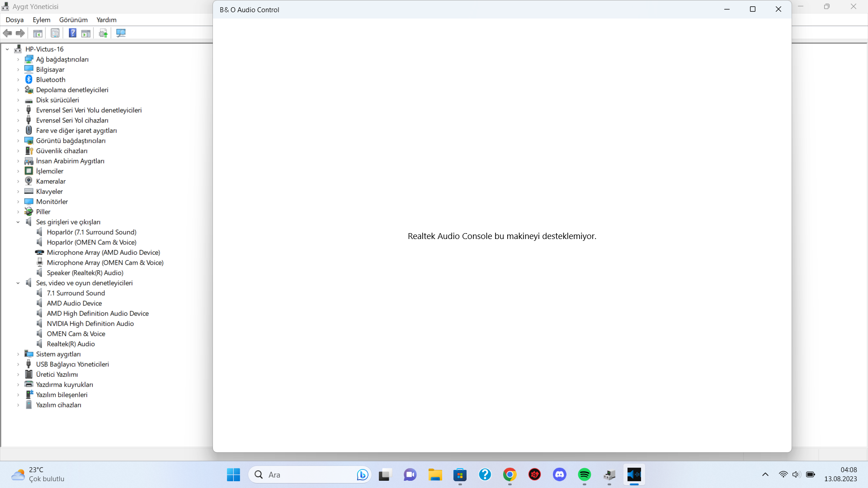Image resolution: width=868 pixels, height=488 pixels.
Task: Click the Windows Start button
Action: point(233,474)
